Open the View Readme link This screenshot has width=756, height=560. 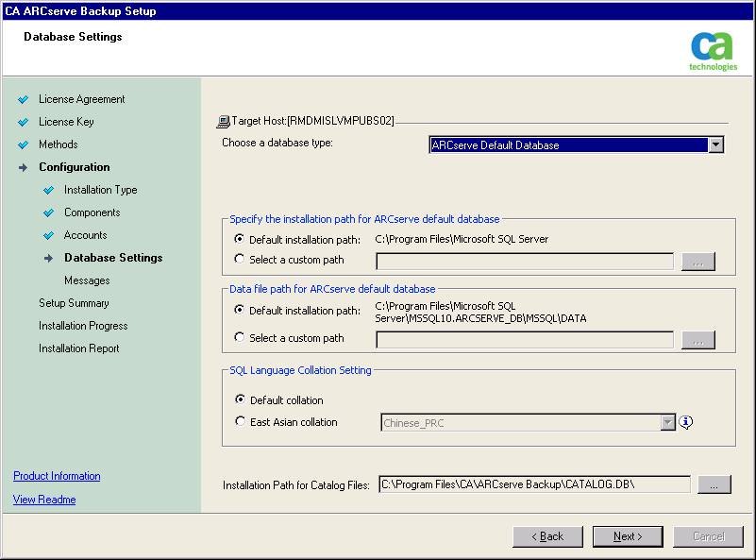[x=44, y=500]
